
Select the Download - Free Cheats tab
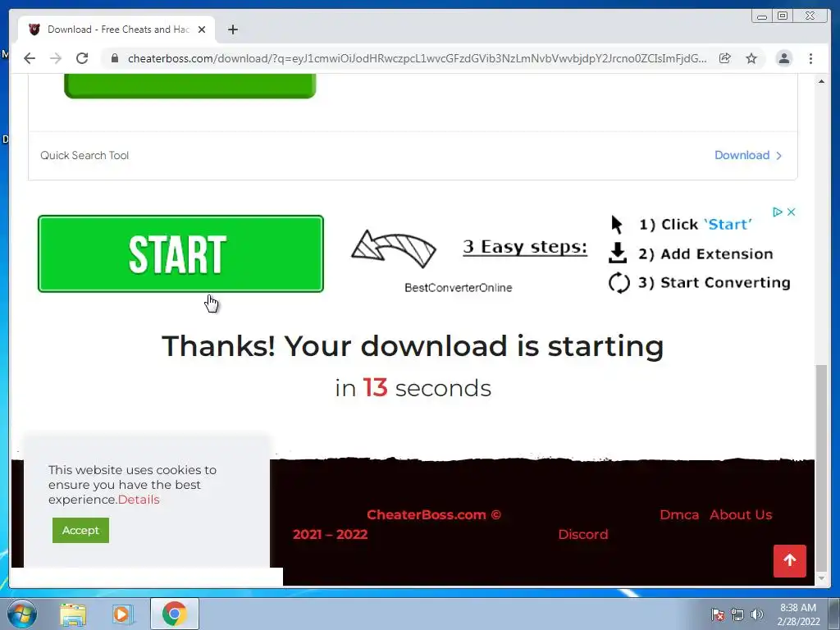tap(116, 30)
